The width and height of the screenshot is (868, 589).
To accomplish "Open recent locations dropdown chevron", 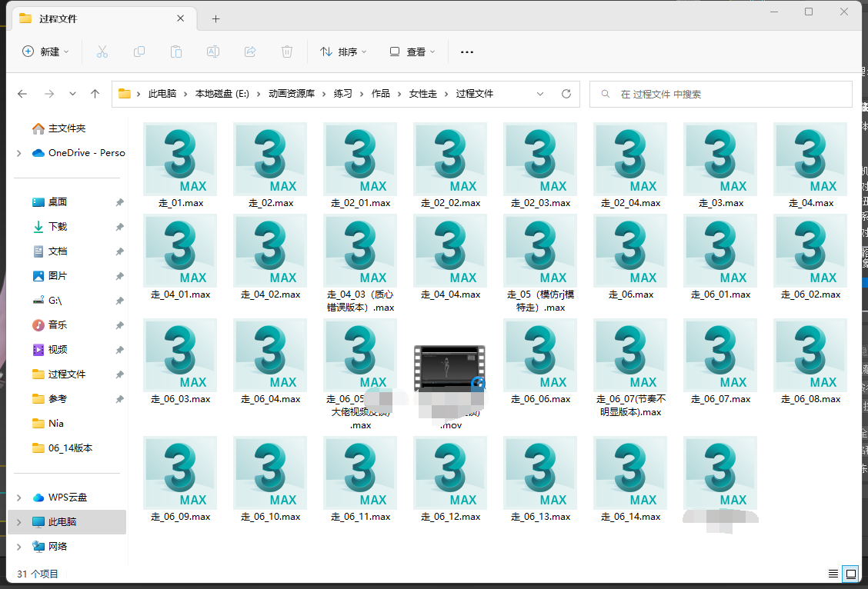I will (72, 94).
